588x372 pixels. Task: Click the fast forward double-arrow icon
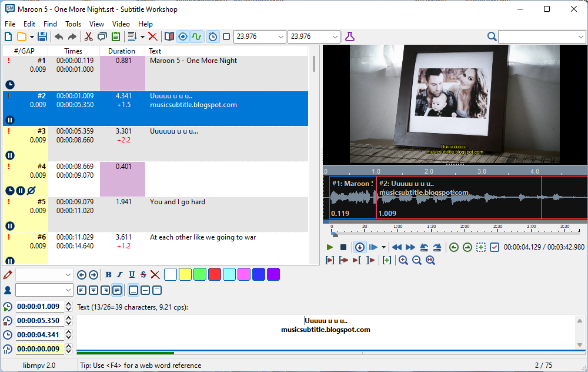[410, 247]
